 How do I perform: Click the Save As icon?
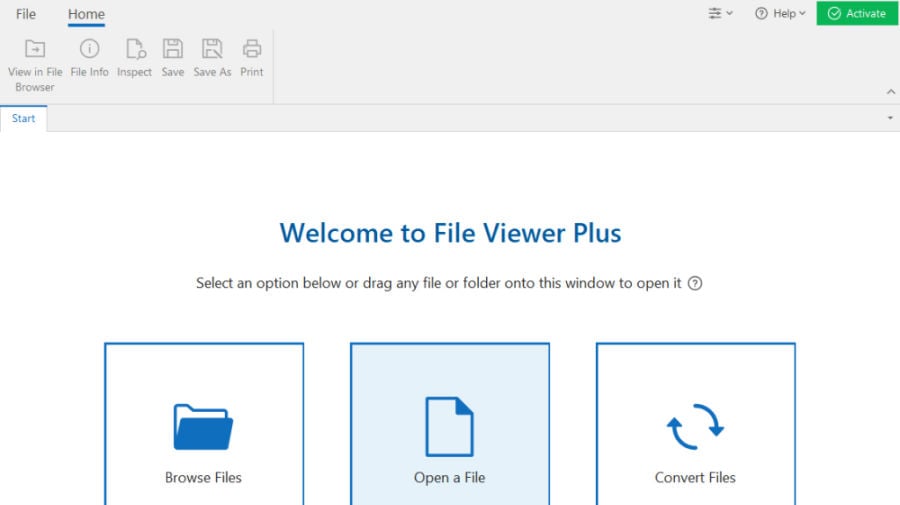212,49
